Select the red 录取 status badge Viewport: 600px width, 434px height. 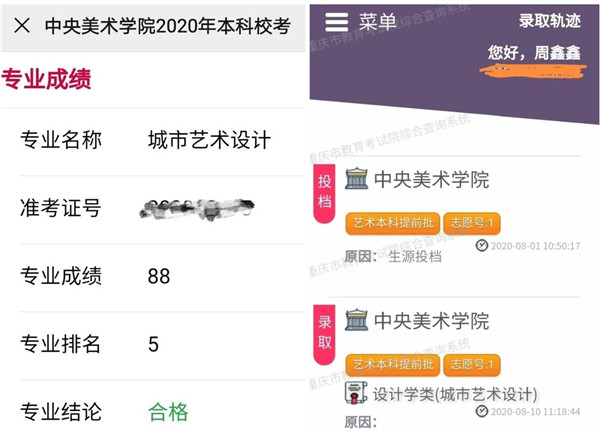pos(324,333)
